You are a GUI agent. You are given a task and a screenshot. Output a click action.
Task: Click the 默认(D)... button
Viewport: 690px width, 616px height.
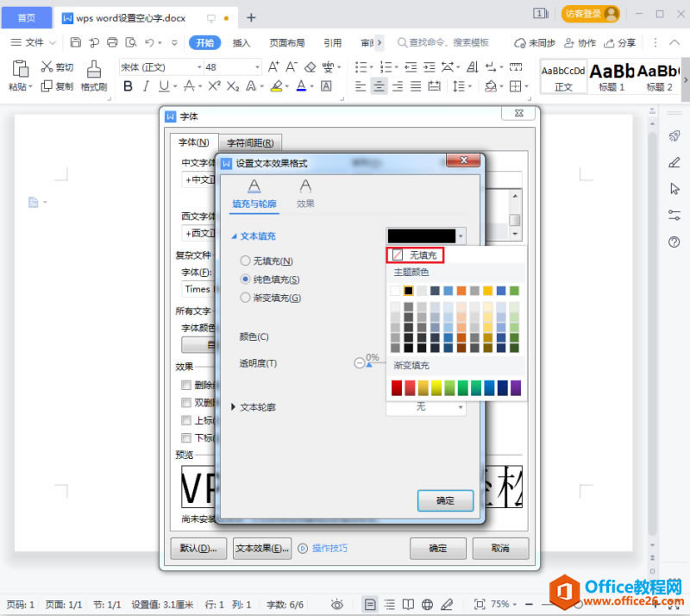[x=198, y=548]
